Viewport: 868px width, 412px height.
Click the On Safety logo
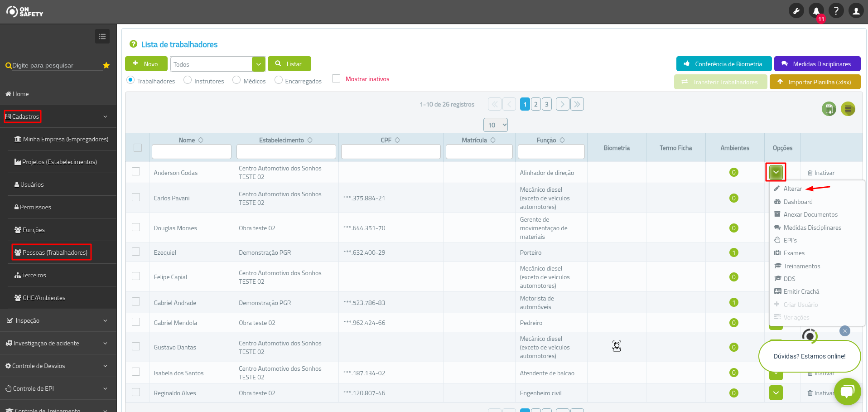pos(25,12)
